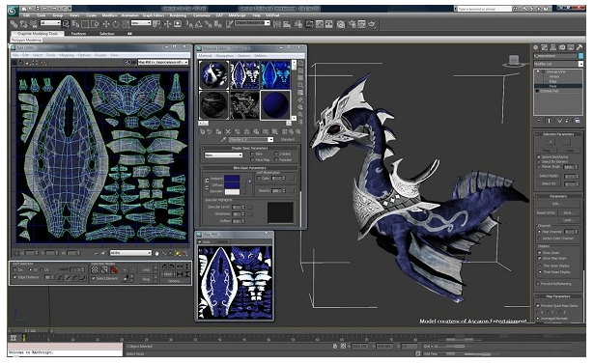This screenshot has width=594, height=364.
Task: Open the Modify command panel tab
Action: click(545, 47)
